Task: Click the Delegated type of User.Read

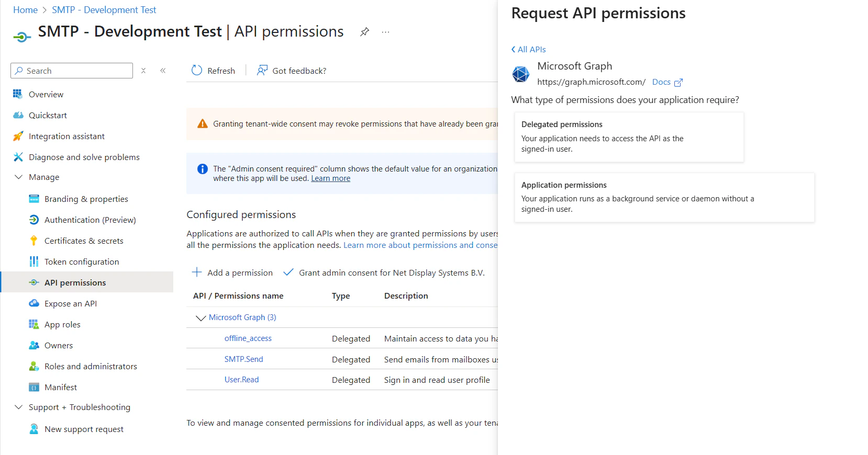Action: click(351, 380)
